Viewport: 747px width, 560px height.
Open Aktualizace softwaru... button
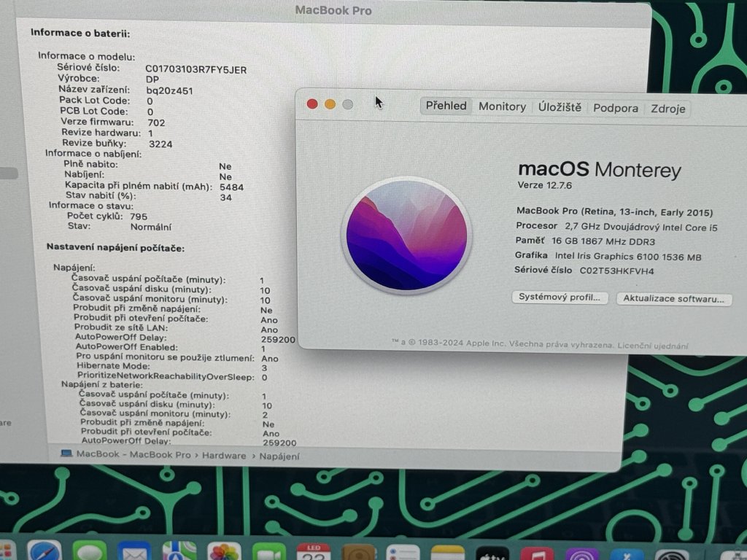point(674,298)
